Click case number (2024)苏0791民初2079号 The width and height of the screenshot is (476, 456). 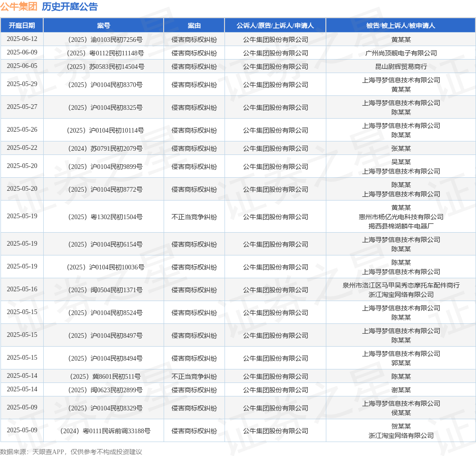click(x=105, y=148)
